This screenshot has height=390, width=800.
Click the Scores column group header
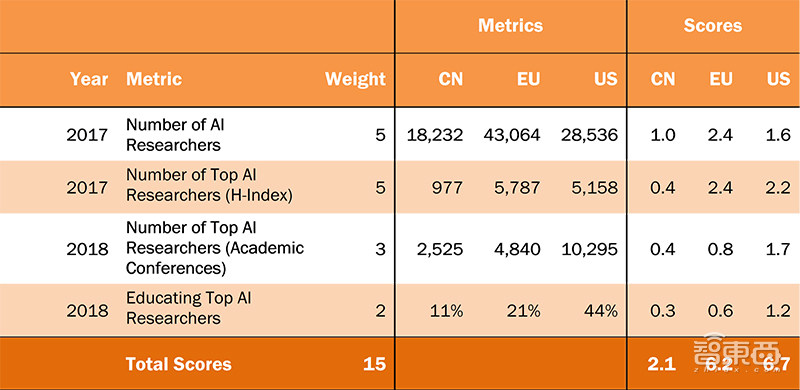click(x=713, y=26)
